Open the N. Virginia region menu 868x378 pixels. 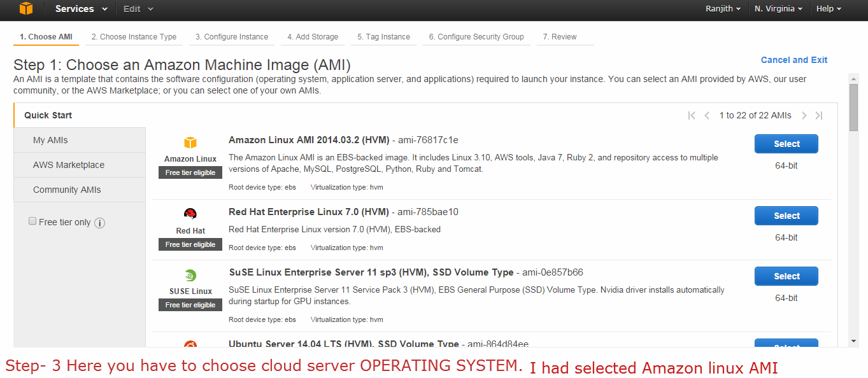pos(778,9)
